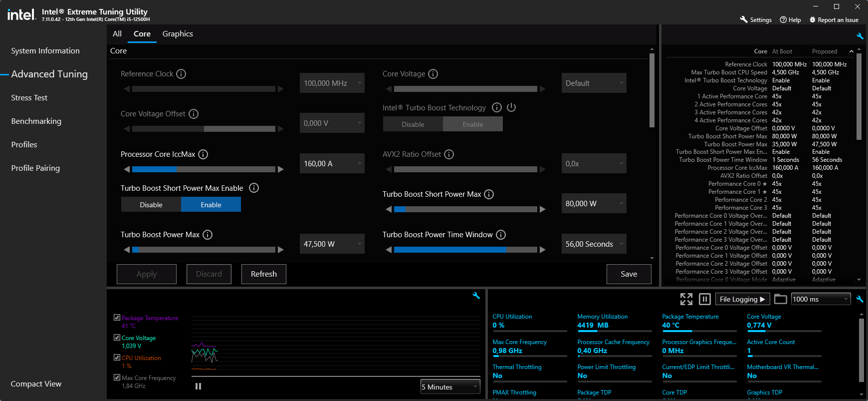Click the Apply button
Image resolution: width=868 pixels, height=401 pixels.
click(147, 274)
